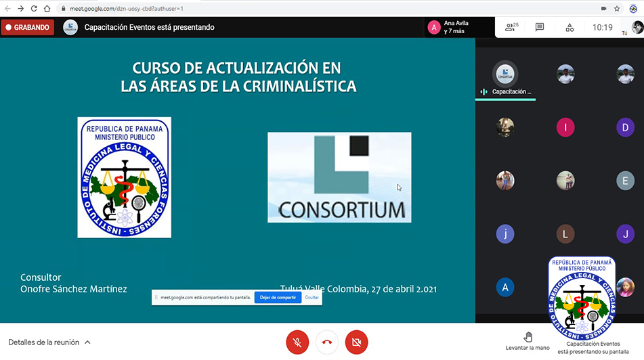Expand Detalles de la reunión chevron
Viewport: 644px width, 360px height.
pos(87,342)
